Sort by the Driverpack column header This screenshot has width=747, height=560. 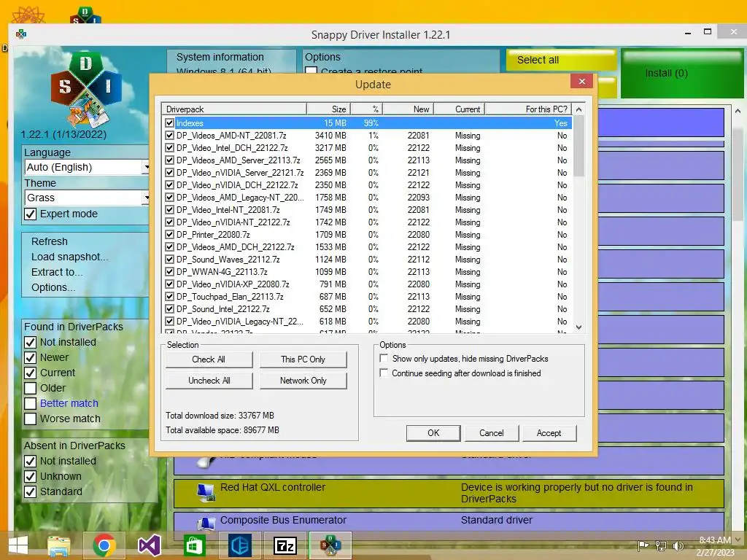[234, 109]
